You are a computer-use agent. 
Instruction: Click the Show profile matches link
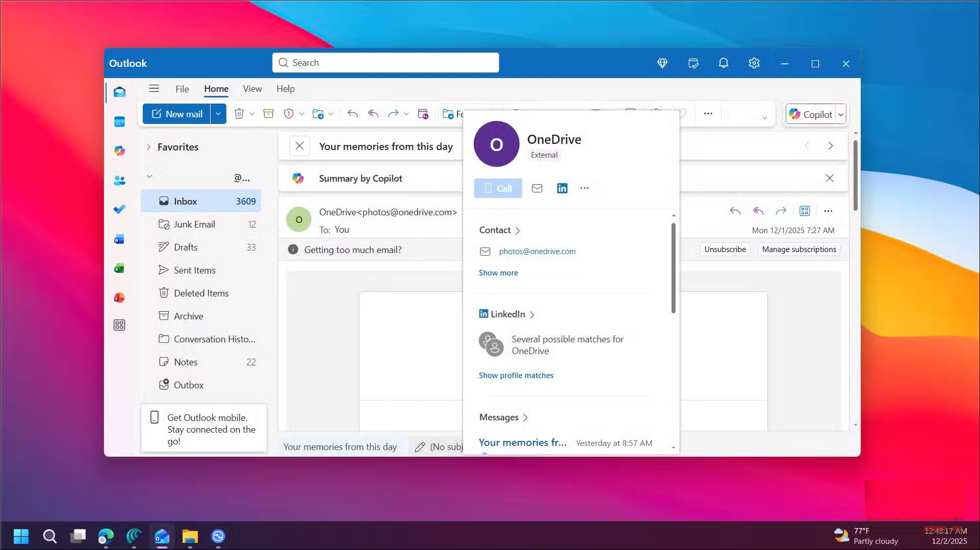pyautogui.click(x=515, y=376)
